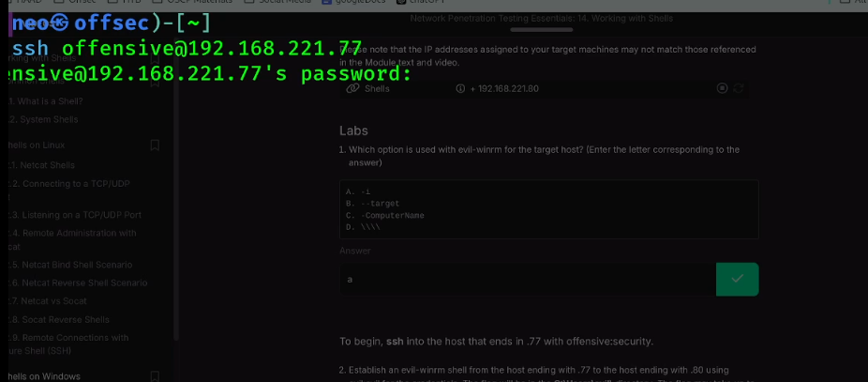Click the module title 'Working with Shells'
Image resolution: width=868 pixels, height=382 pixels.
pos(542,18)
